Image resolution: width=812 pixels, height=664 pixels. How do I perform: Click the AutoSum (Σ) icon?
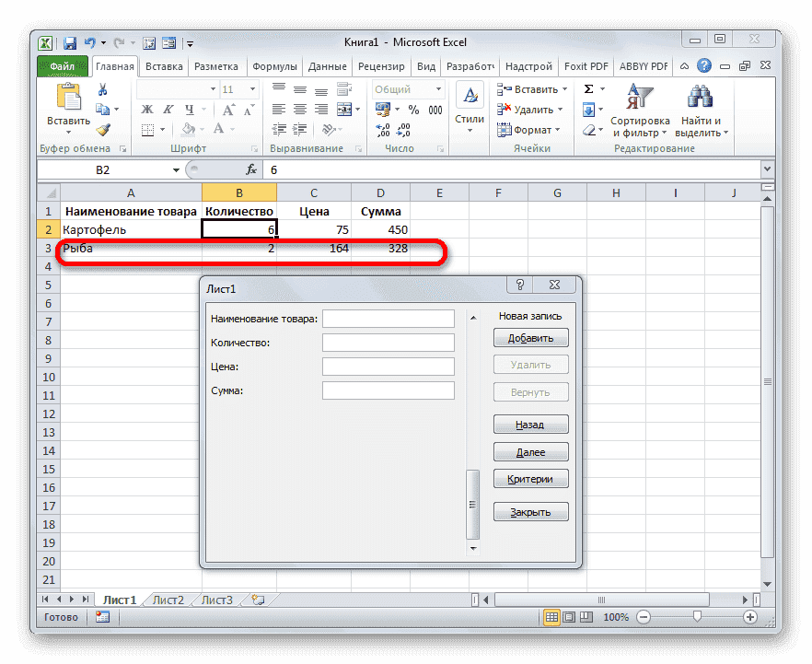[587, 88]
